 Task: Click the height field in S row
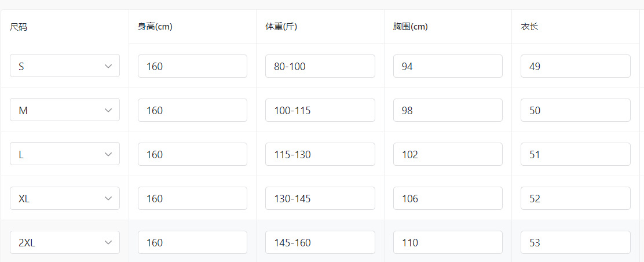coord(192,66)
